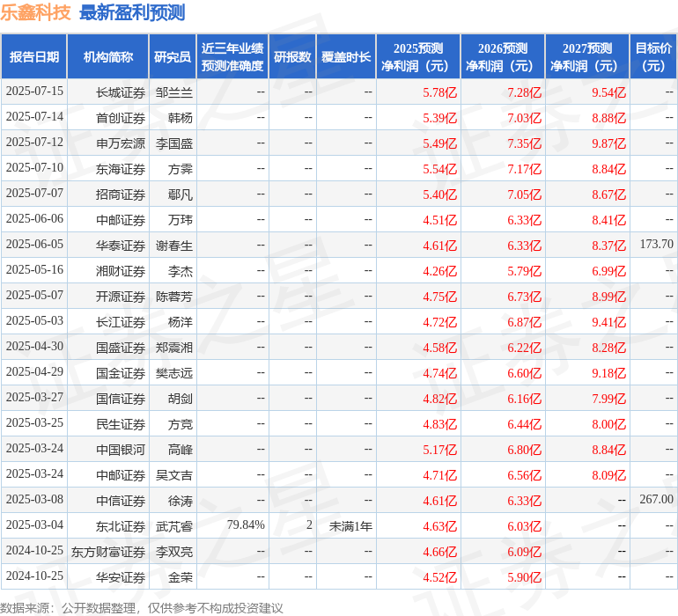The width and height of the screenshot is (678, 616).
Task: Click the date 2025-07-12
Action: click(34, 143)
